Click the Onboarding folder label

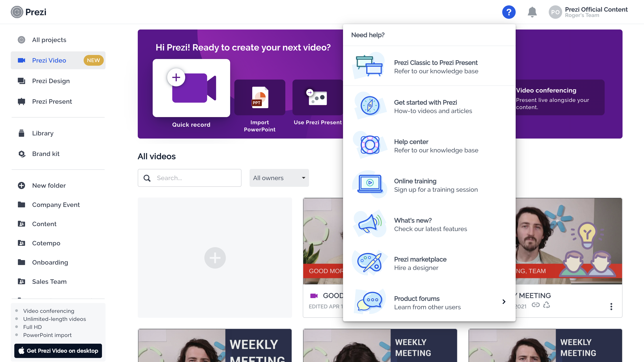click(50, 262)
